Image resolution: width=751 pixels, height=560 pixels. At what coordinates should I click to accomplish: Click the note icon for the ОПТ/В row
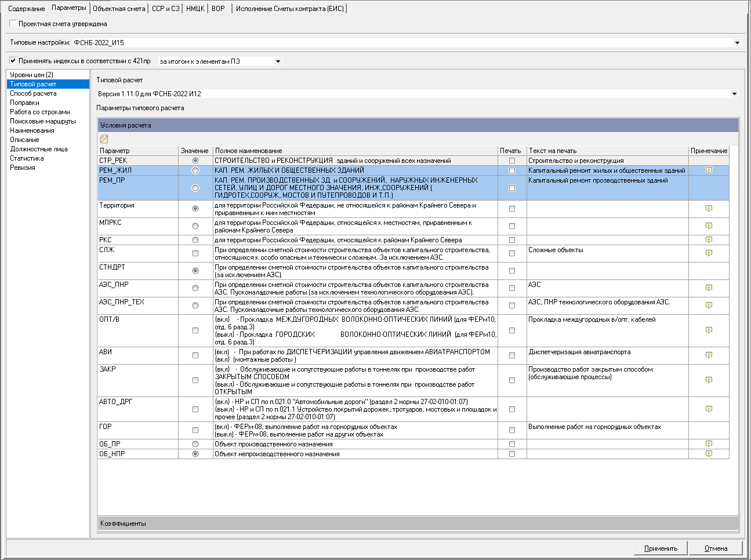click(x=709, y=330)
